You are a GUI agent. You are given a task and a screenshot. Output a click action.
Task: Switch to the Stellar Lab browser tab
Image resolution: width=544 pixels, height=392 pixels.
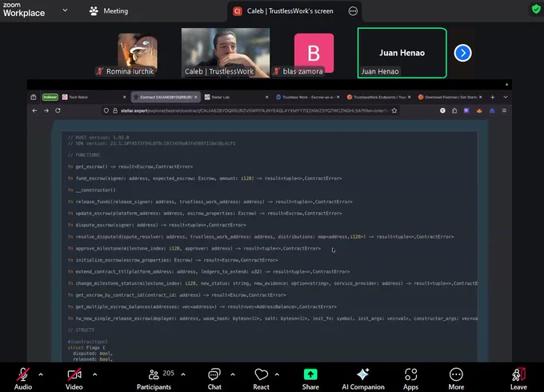click(x=234, y=97)
